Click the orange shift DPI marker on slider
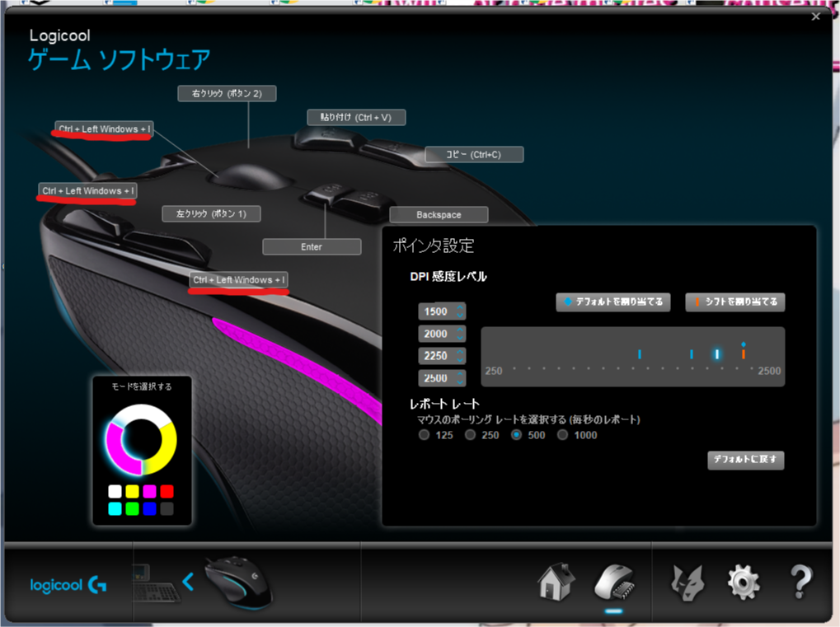The image size is (840, 627). [x=743, y=354]
